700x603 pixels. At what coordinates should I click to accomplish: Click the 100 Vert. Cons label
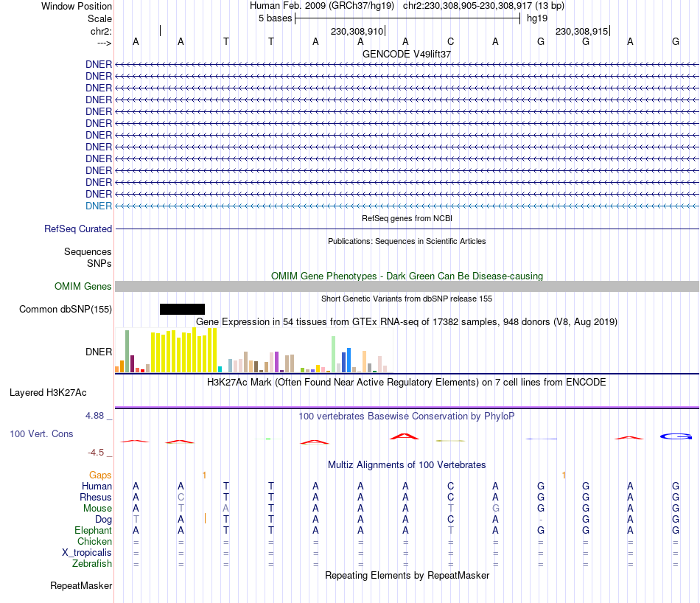[x=41, y=433]
